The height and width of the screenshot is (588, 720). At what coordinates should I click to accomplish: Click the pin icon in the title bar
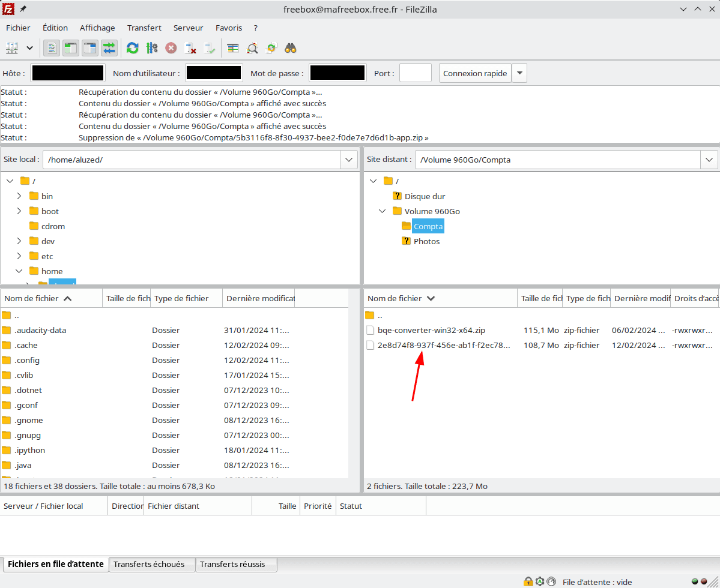pos(22,9)
